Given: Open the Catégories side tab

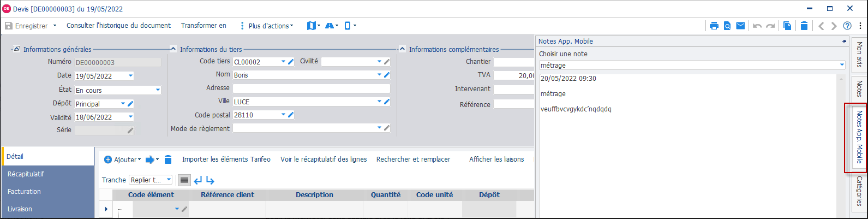Looking at the screenshot, I should click(859, 191).
